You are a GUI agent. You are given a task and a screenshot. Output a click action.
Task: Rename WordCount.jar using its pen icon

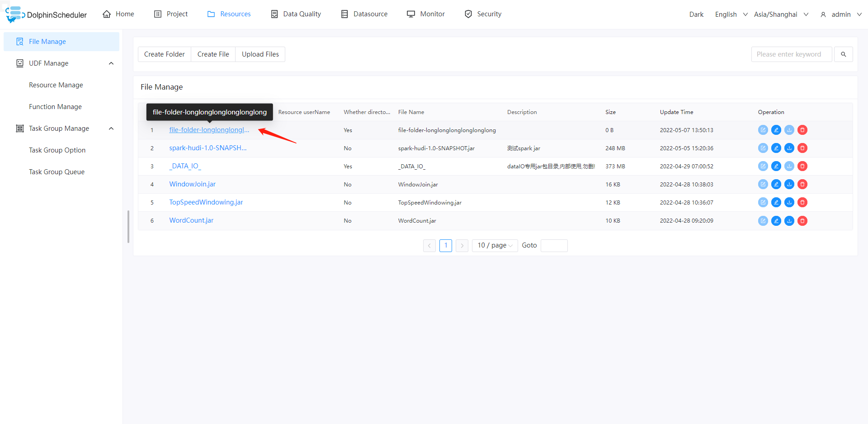(776, 221)
